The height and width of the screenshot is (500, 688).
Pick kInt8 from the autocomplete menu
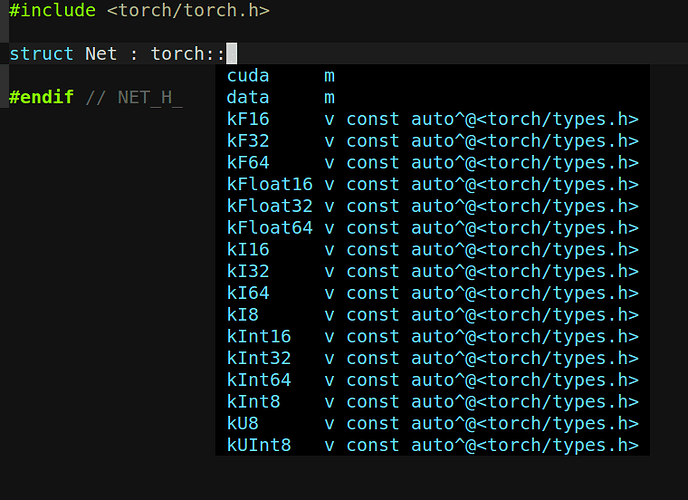click(x=254, y=402)
